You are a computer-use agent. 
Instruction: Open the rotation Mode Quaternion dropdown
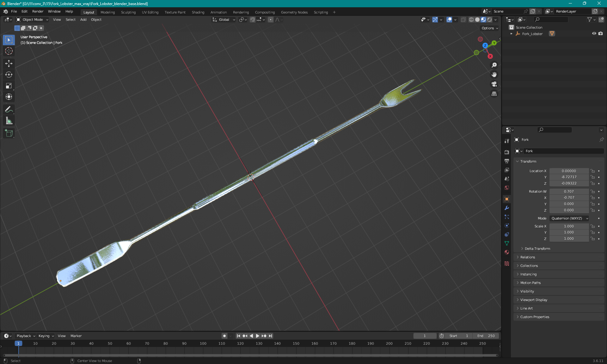coord(569,218)
